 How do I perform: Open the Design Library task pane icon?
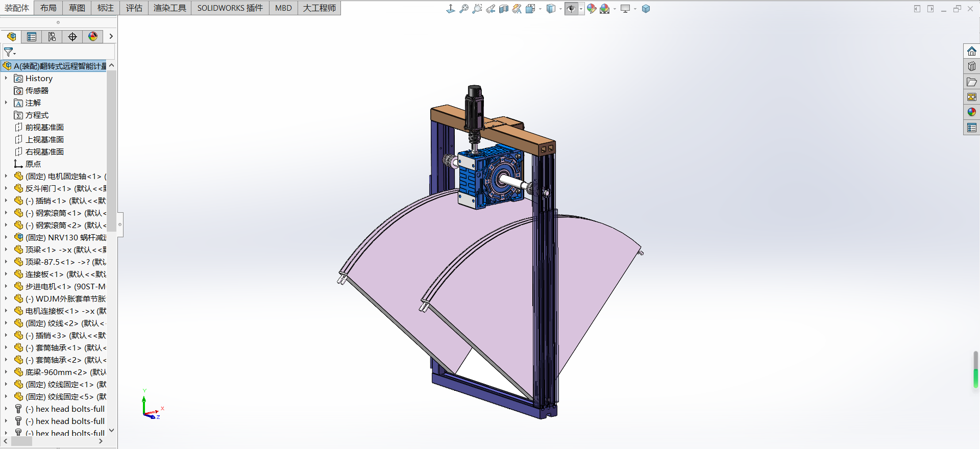tap(972, 66)
